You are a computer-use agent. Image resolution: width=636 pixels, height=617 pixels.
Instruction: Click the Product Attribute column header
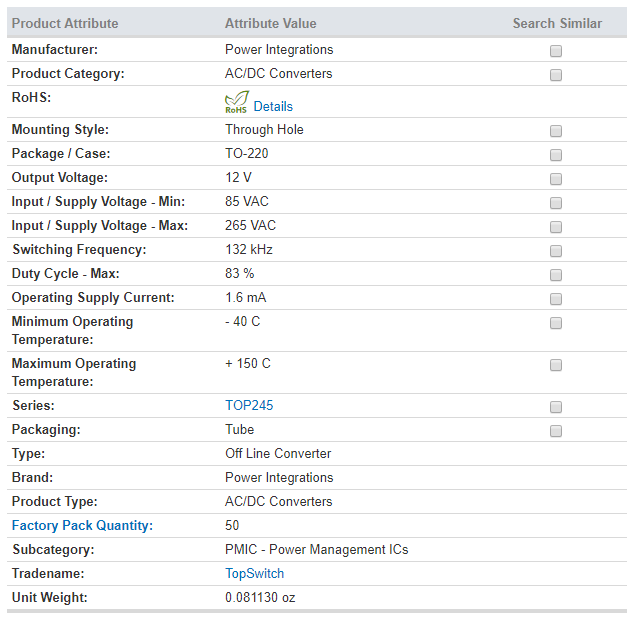pyautogui.click(x=65, y=23)
